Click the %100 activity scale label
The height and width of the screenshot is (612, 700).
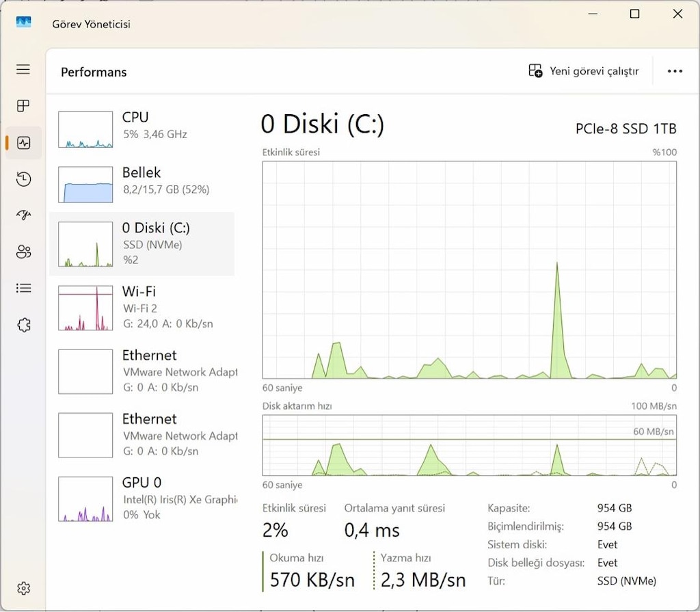coord(664,152)
